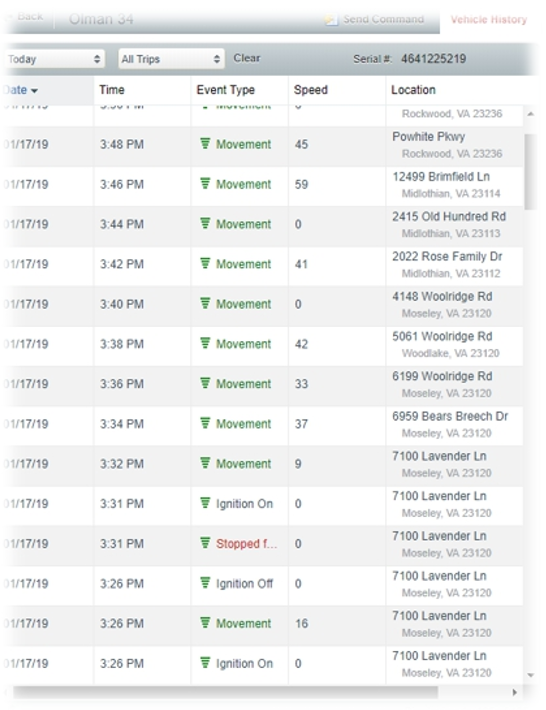Open the Today date range dropdown

coord(54,59)
